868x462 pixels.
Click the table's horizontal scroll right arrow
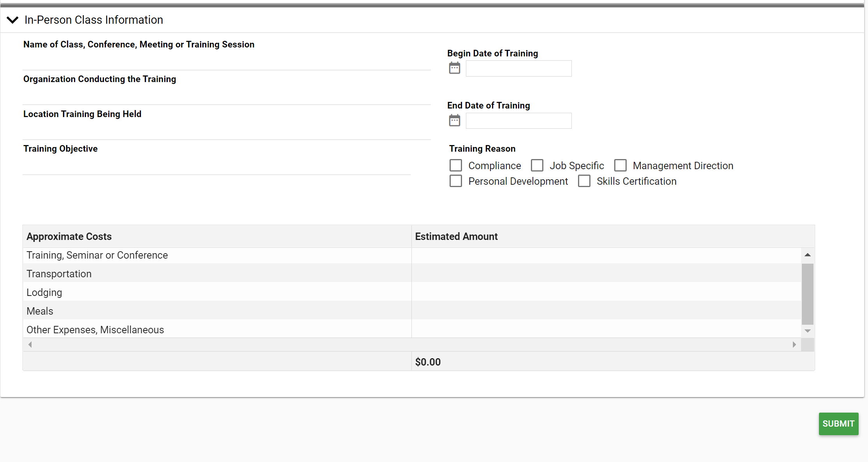pyautogui.click(x=794, y=345)
